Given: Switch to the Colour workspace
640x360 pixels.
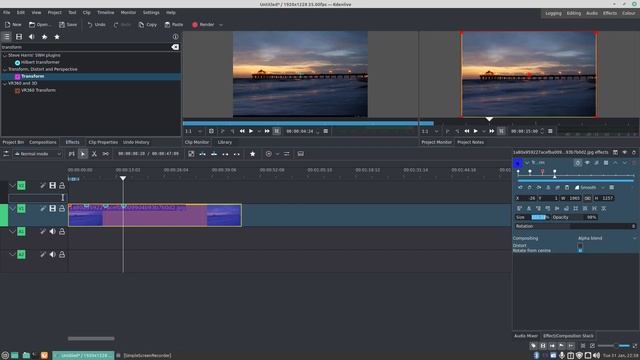Looking at the screenshot, I should click(629, 13).
